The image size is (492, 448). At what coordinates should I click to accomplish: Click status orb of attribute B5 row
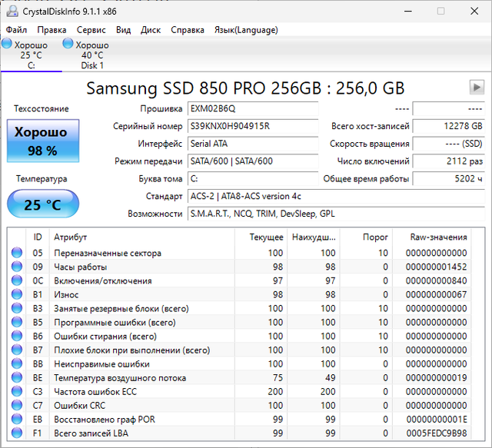pos(17,322)
